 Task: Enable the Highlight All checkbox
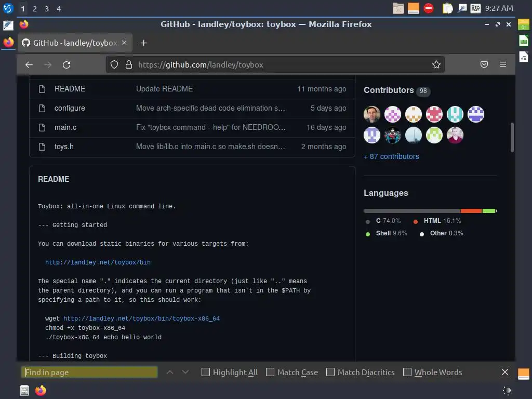tap(206, 372)
